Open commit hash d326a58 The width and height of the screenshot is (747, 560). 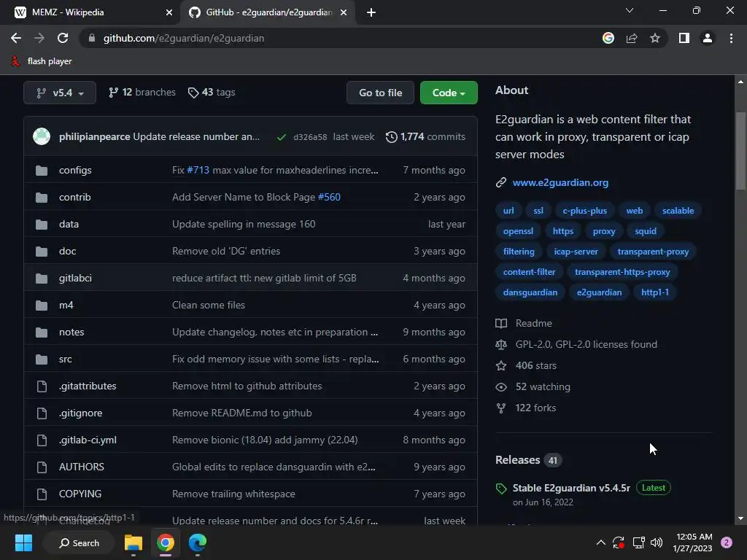310,137
